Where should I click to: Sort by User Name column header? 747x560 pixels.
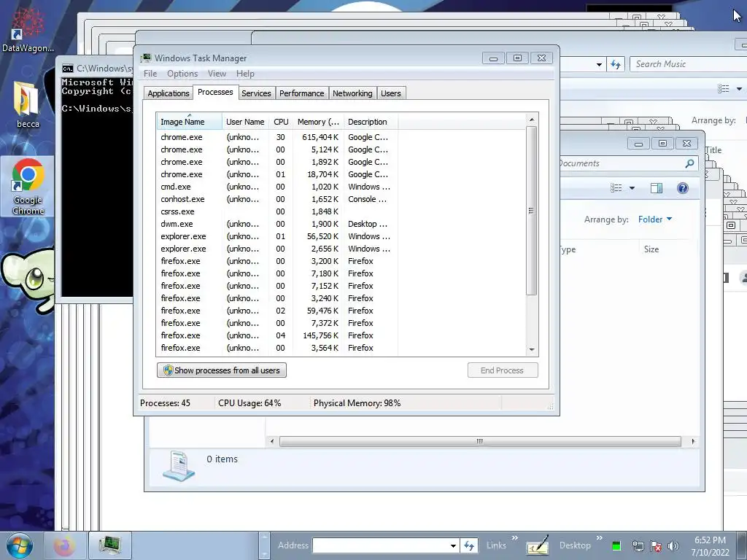(245, 122)
